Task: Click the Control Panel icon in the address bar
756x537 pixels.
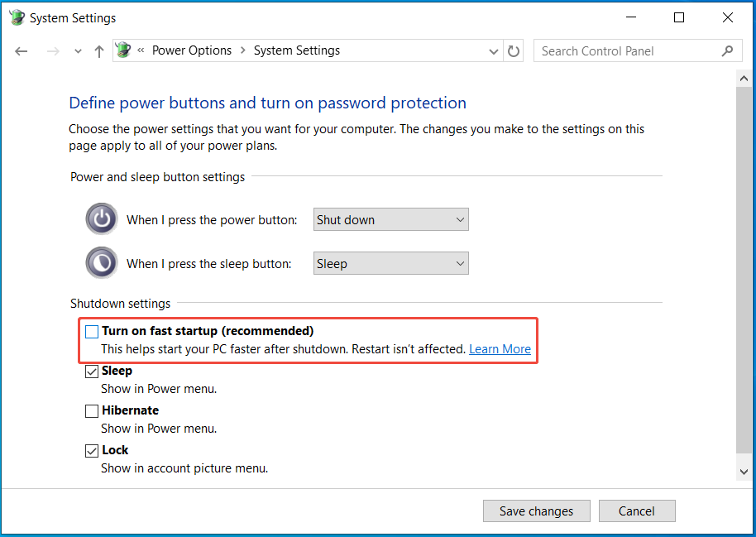Action: 122,50
